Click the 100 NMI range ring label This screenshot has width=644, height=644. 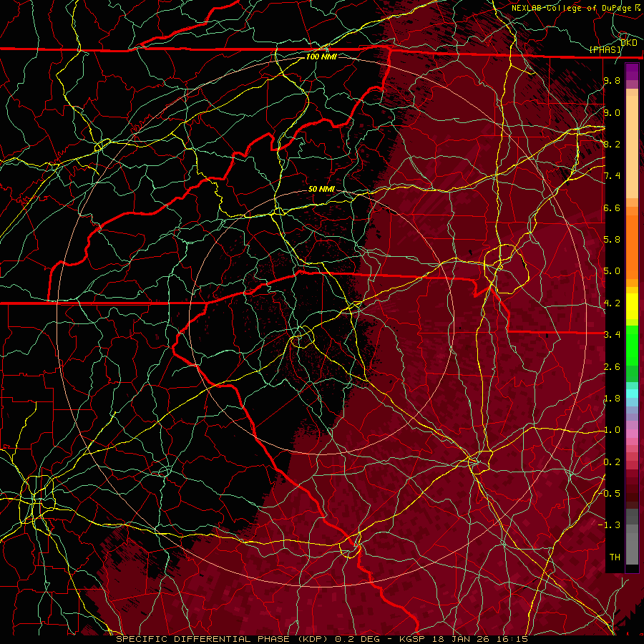321,57
